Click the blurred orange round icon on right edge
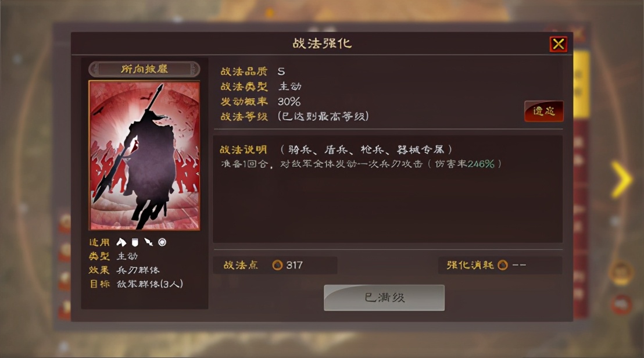The image size is (644, 358). click(x=621, y=272)
